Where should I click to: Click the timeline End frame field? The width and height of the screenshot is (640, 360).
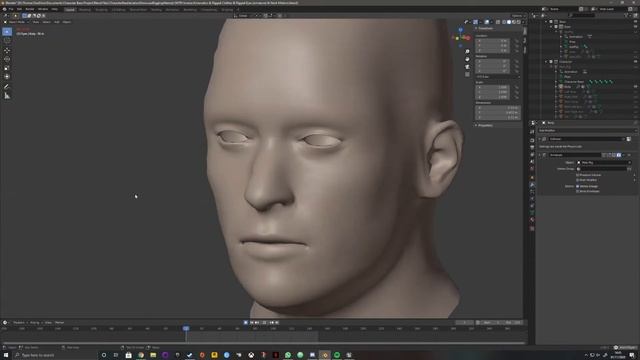point(512,323)
